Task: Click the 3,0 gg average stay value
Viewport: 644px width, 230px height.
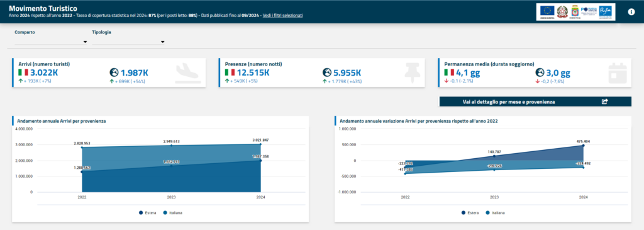Action: point(558,73)
